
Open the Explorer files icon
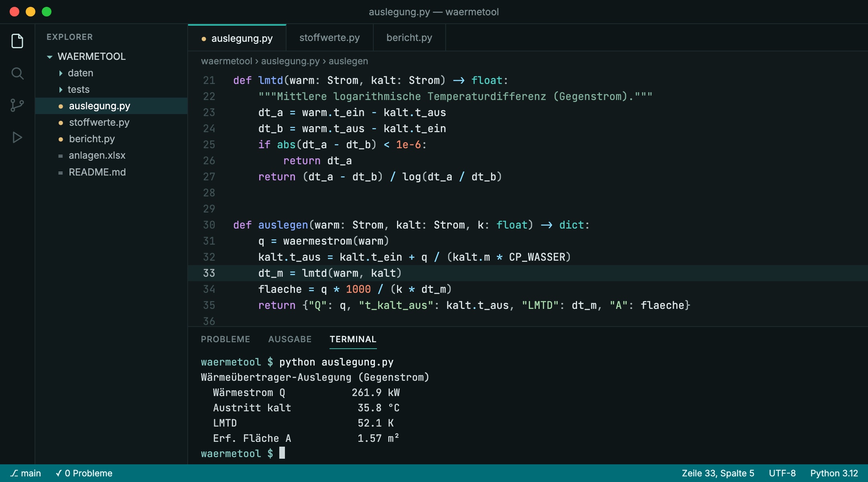pos(17,41)
